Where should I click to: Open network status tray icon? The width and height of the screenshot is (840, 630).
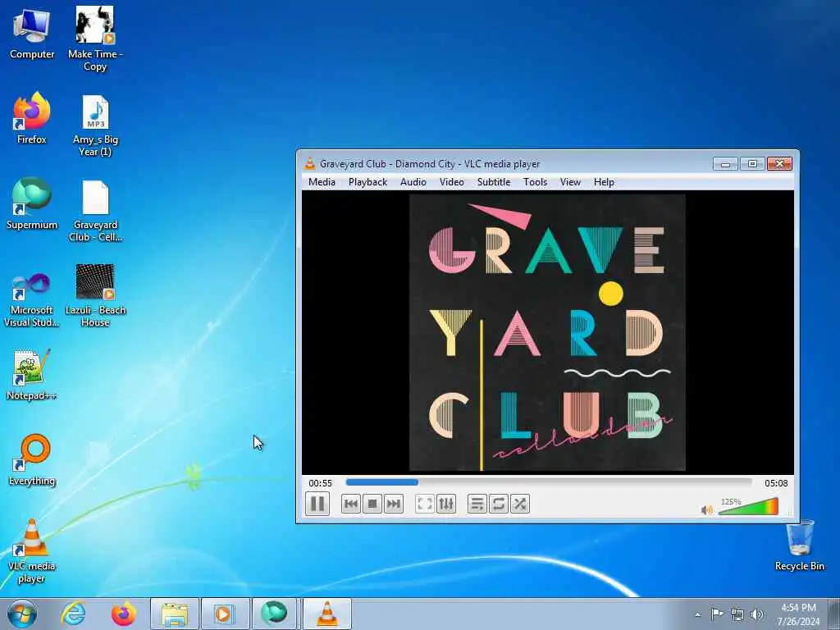tap(737, 614)
